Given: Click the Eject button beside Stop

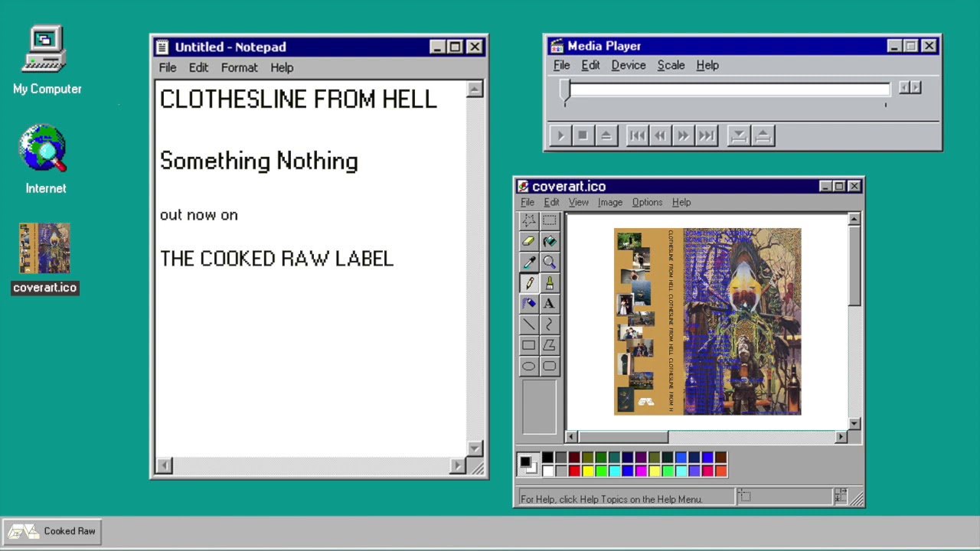Looking at the screenshot, I should coord(606,135).
